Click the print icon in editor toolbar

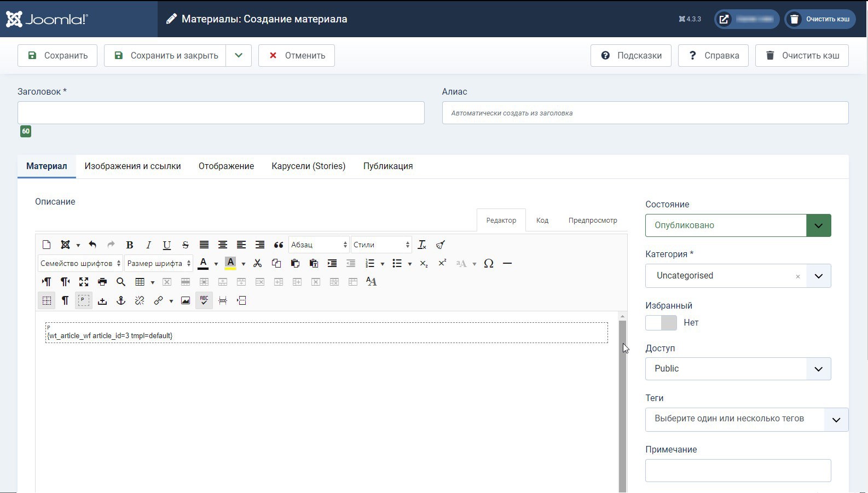tap(102, 282)
